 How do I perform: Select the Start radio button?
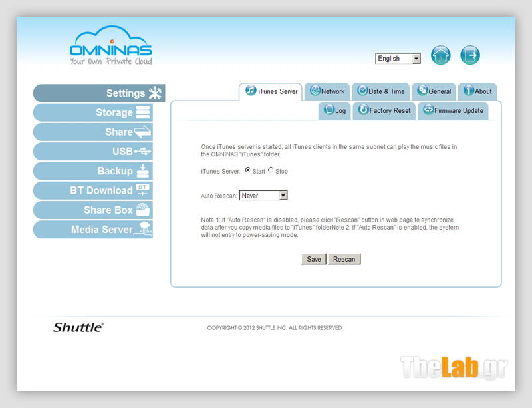(x=248, y=170)
